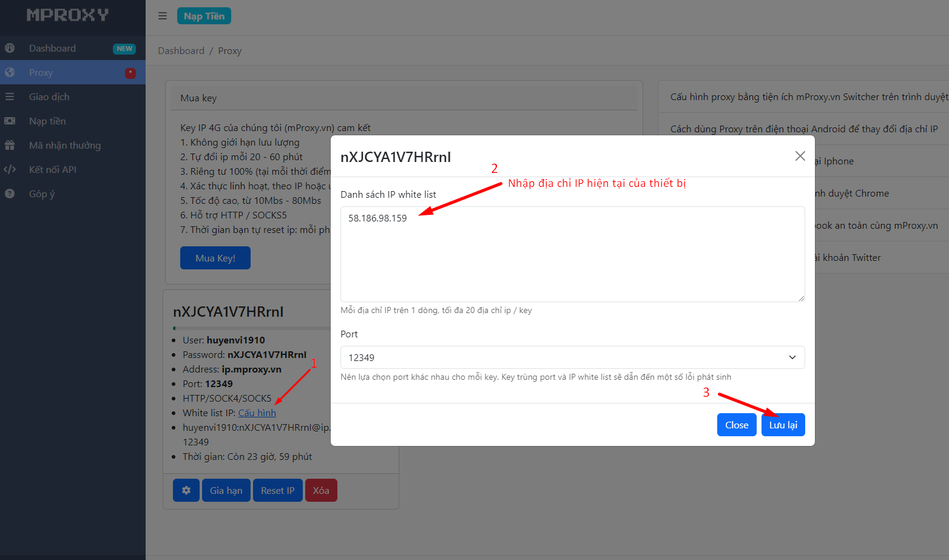Viewport: 949px width, 560px height.
Task: Open the Cấu hình white list link
Action: pyautogui.click(x=257, y=413)
